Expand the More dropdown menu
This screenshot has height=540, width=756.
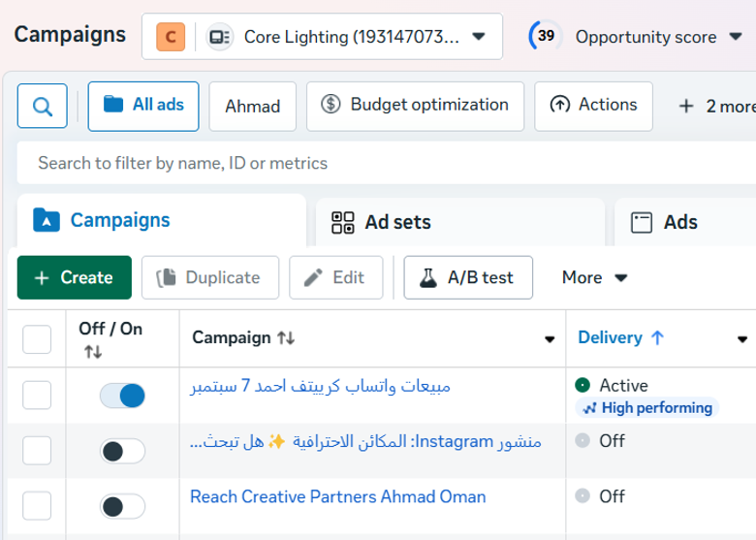pos(594,277)
